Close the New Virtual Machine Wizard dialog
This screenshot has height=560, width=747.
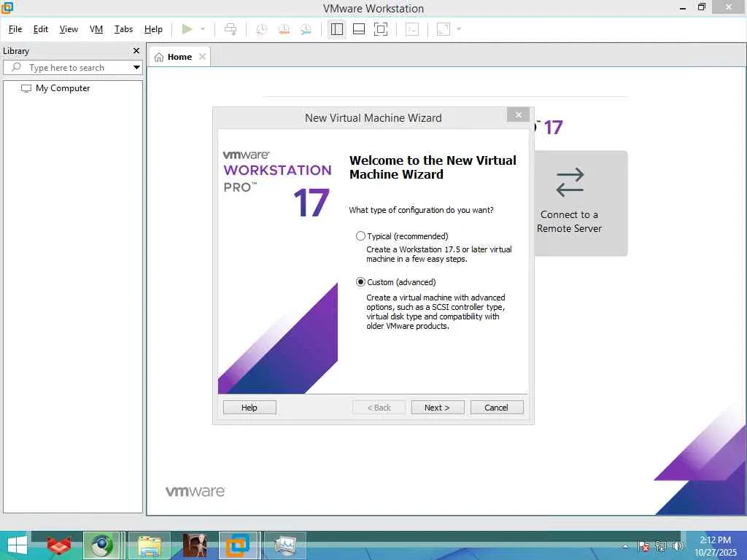click(519, 114)
